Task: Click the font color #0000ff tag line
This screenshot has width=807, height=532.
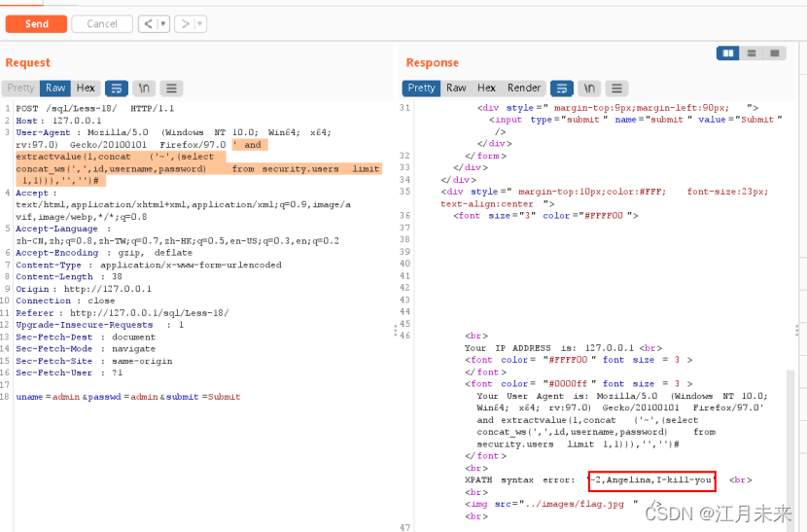Action: (579, 383)
